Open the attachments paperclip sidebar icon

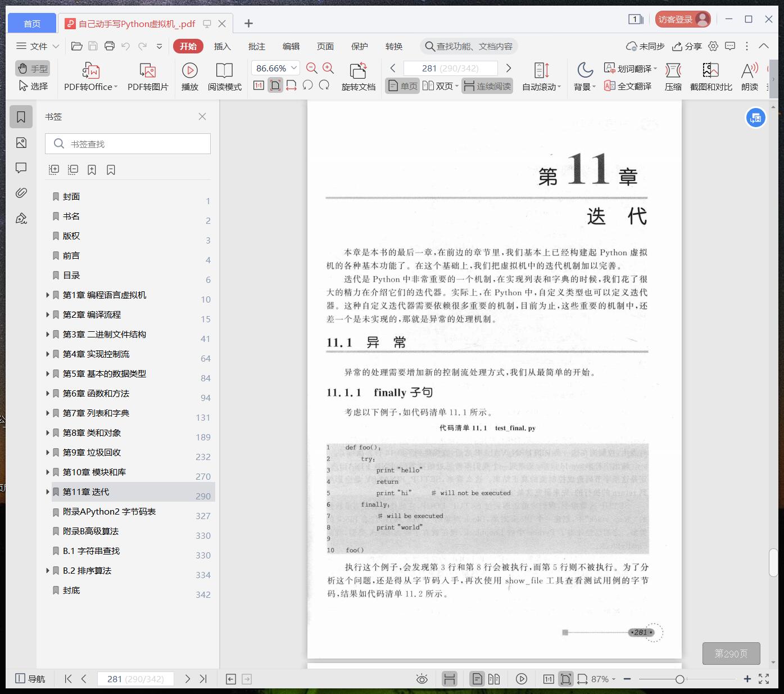coord(21,193)
